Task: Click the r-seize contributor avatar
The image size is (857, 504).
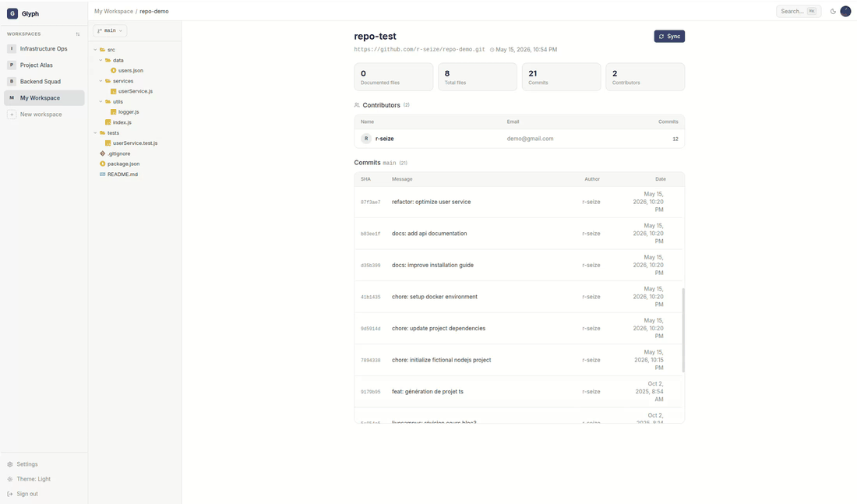Action: [366, 139]
